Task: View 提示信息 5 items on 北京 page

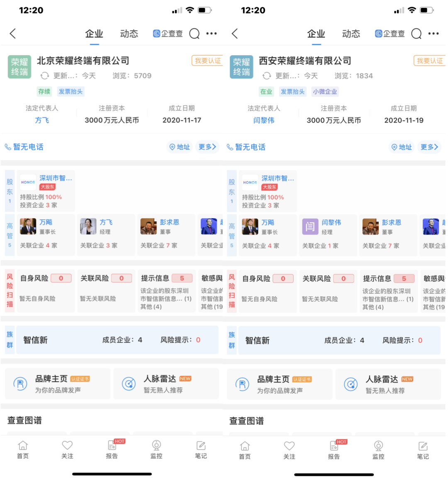Action: click(x=166, y=291)
